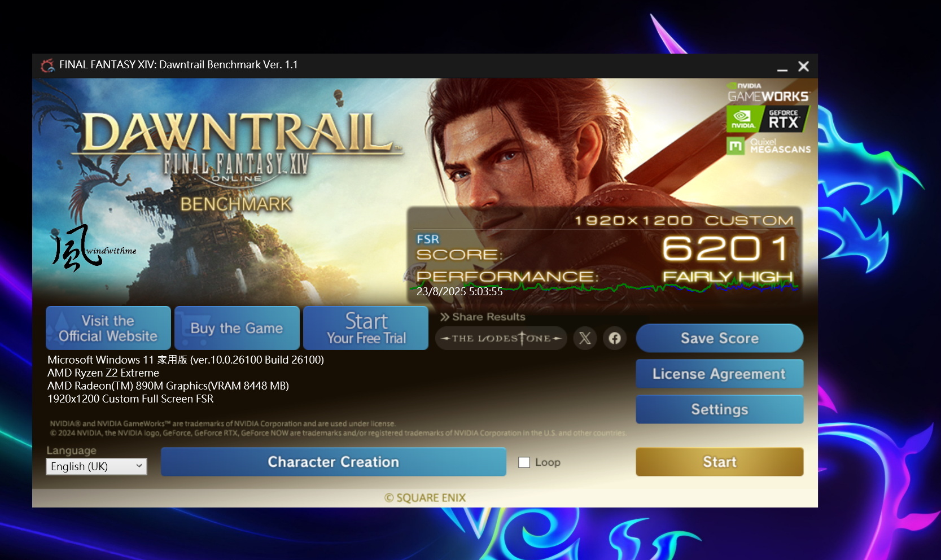Enable the Loop checkbox

click(524, 462)
